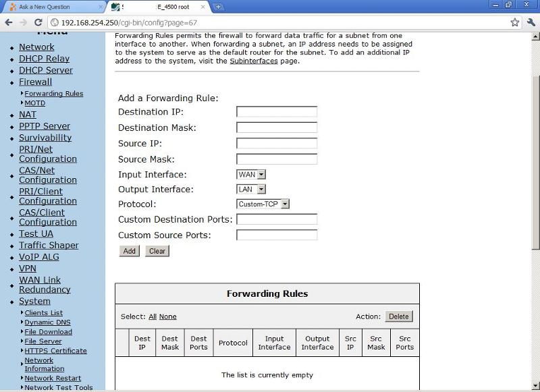Go back to the previous page
The width and height of the screenshot is (540, 392).
point(9,23)
